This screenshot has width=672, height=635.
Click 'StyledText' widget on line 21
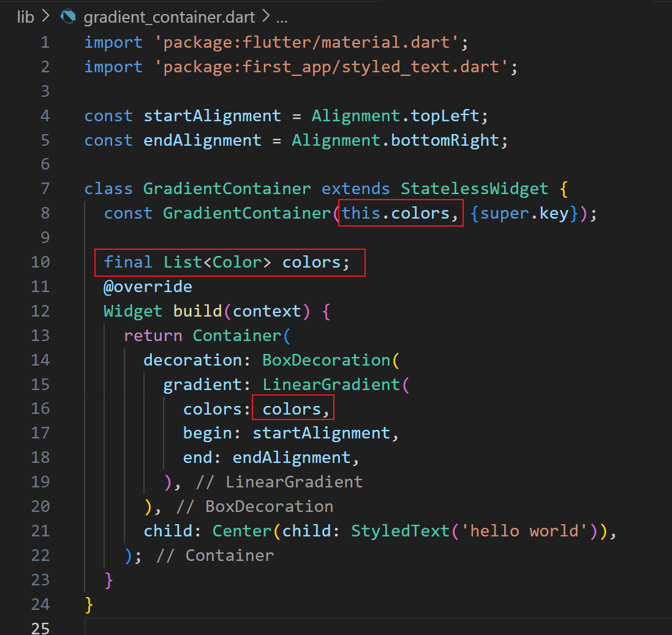coord(400,532)
